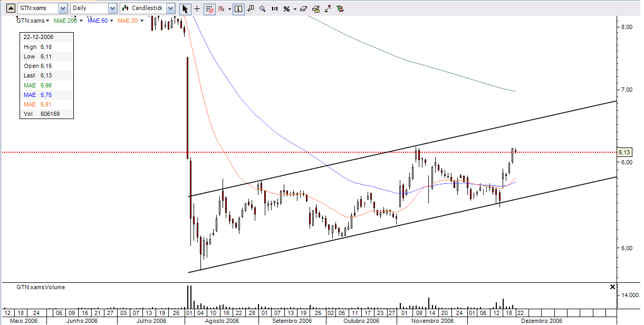Viewport: 644px width, 325px height.
Task: Click the Agosto 2006 month label
Action: tap(222, 321)
